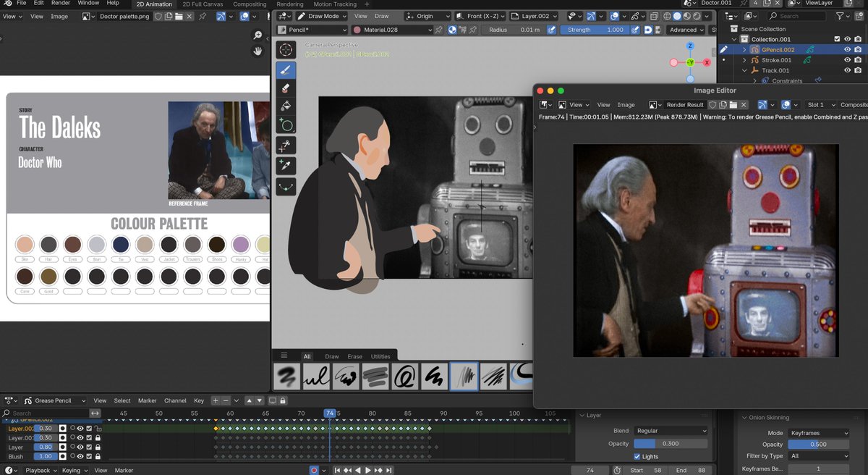Open the Image menu in Image Editor window
Screen dimensions: 868x475
626,105
